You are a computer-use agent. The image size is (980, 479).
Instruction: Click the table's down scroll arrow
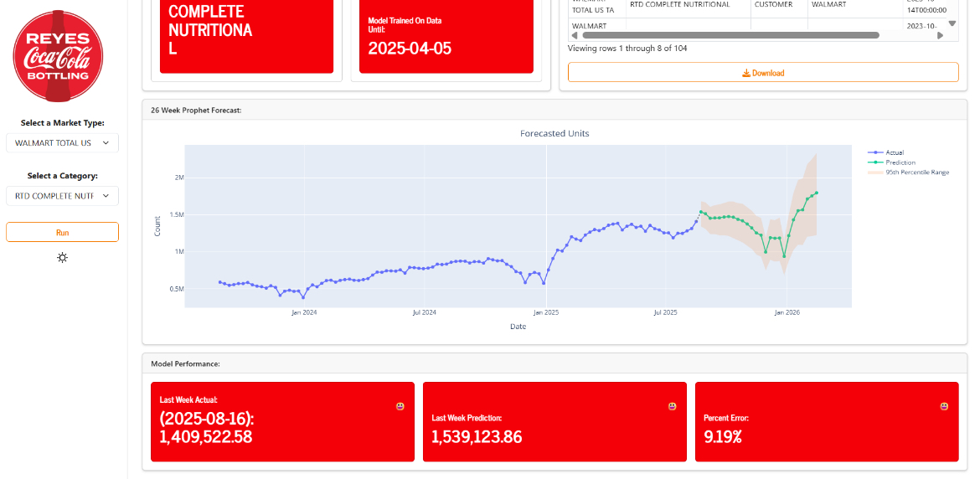click(x=952, y=23)
